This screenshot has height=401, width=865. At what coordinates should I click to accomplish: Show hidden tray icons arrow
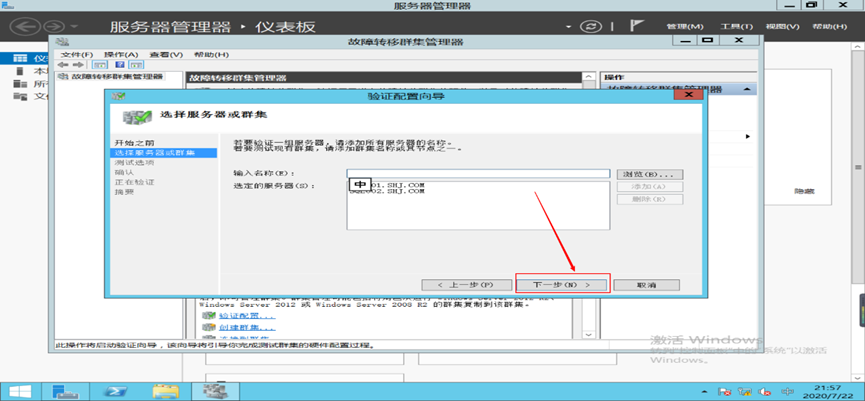(x=706, y=393)
